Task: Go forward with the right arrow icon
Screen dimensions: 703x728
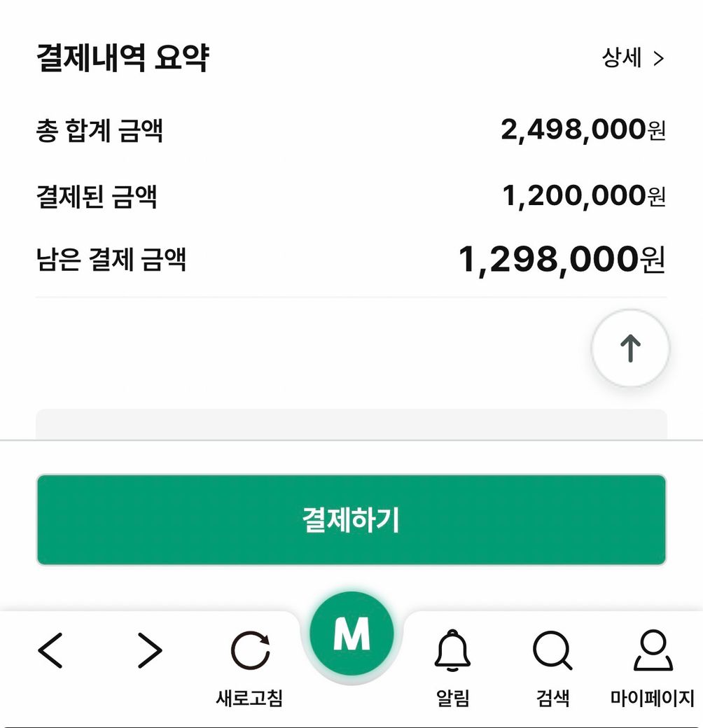Action: click(149, 650)
